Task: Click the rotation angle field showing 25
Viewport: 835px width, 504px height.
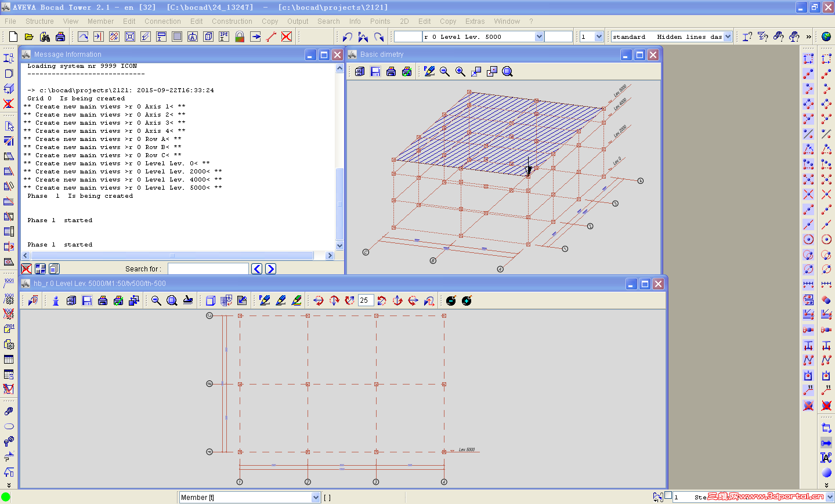Action: click(366, 300)
